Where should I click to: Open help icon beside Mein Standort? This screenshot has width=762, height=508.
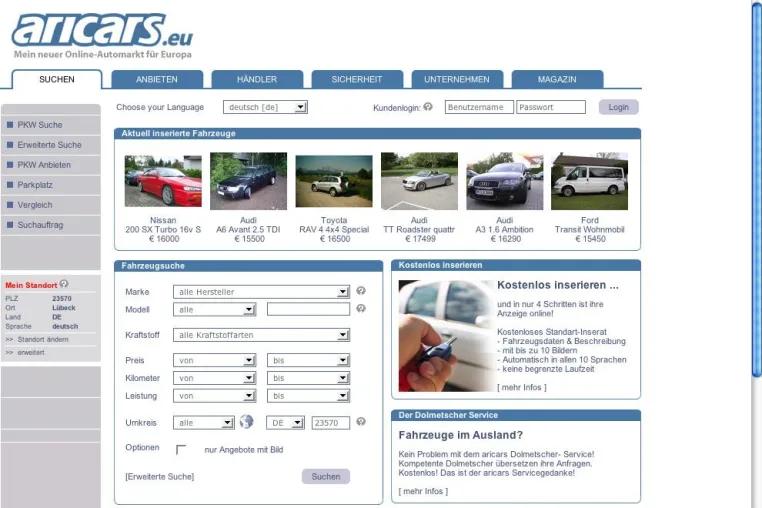[x=64, y=283]
